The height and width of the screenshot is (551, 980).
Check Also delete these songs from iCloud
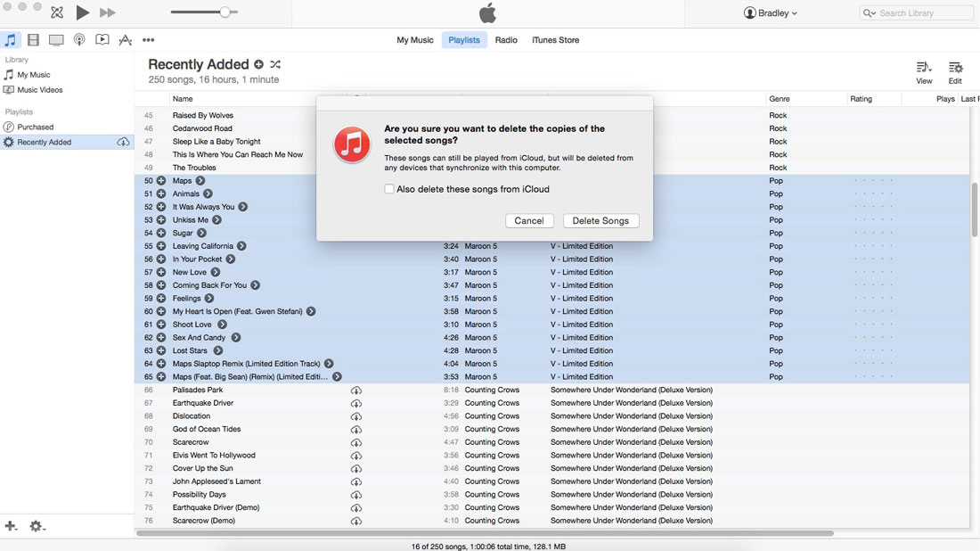(389, 189)
